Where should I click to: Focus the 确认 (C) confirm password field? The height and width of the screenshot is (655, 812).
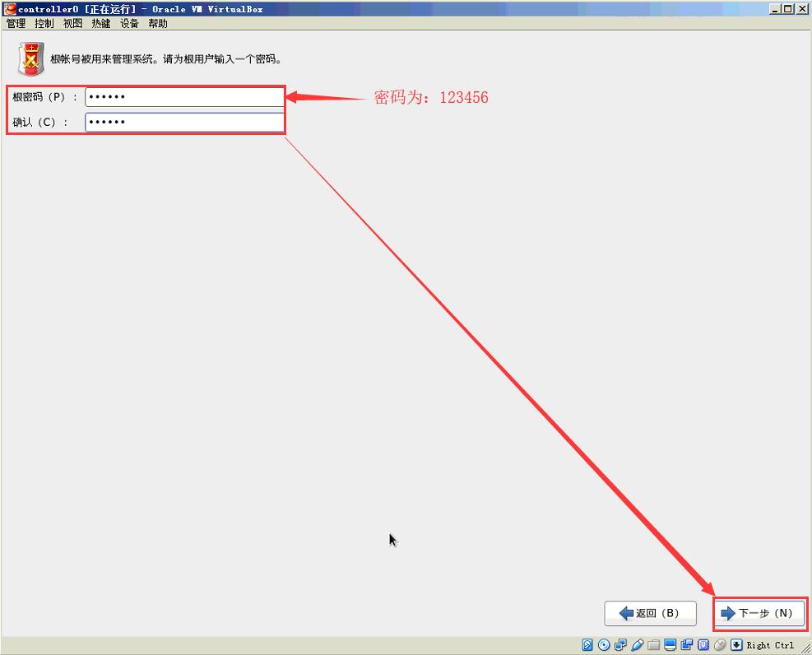(x=184, y=123)
